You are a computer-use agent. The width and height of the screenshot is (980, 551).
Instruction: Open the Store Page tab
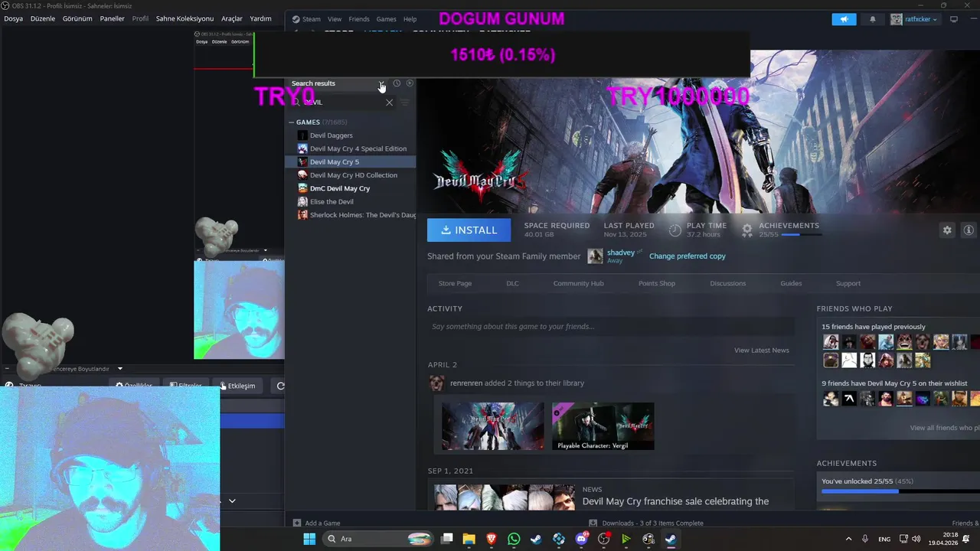click(455, 283)
